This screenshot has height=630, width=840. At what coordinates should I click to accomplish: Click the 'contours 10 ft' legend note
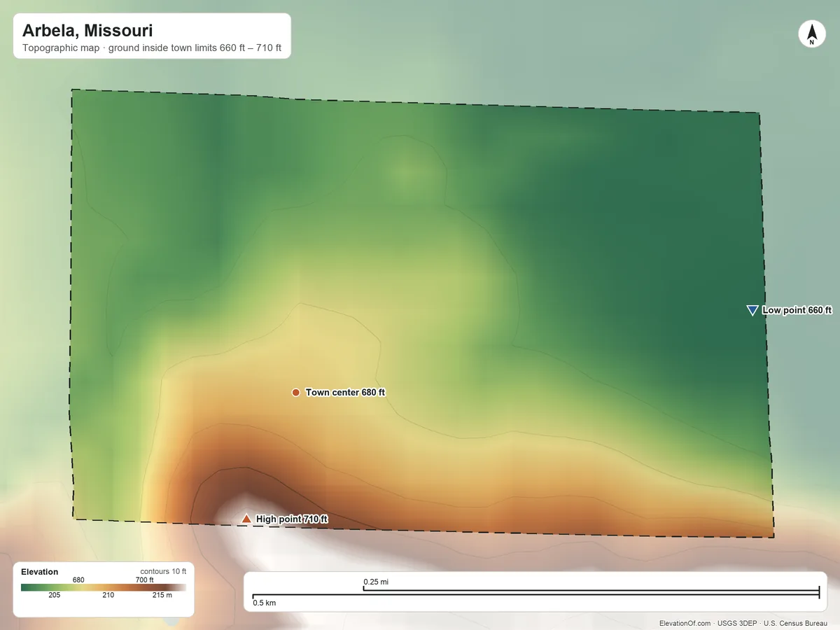coord(163,571)
